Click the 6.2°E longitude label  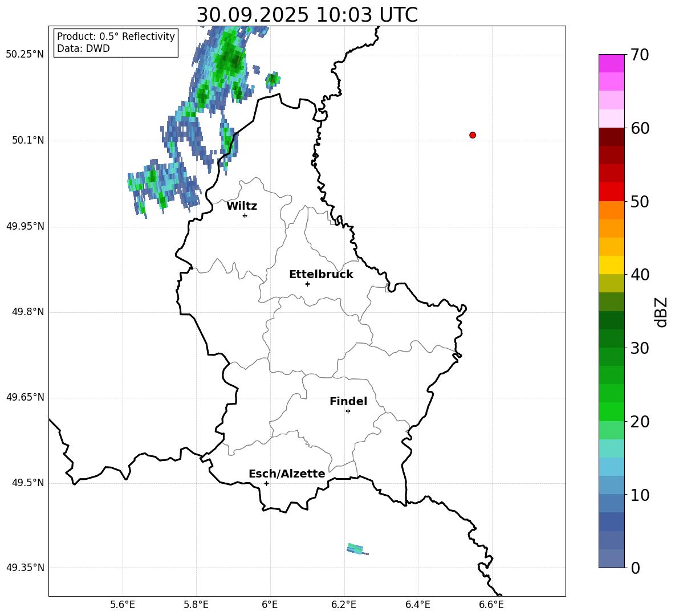[344, 605]
